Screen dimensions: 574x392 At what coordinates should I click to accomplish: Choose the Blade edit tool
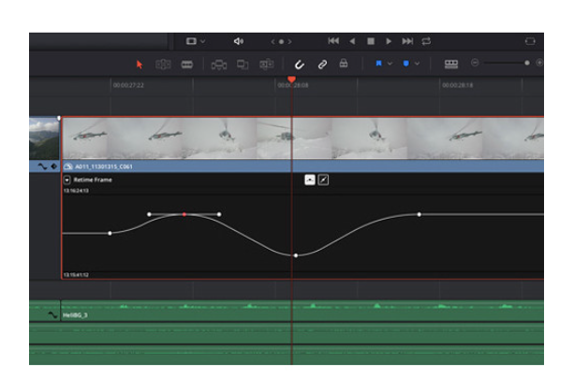click(x=186, y=64)
